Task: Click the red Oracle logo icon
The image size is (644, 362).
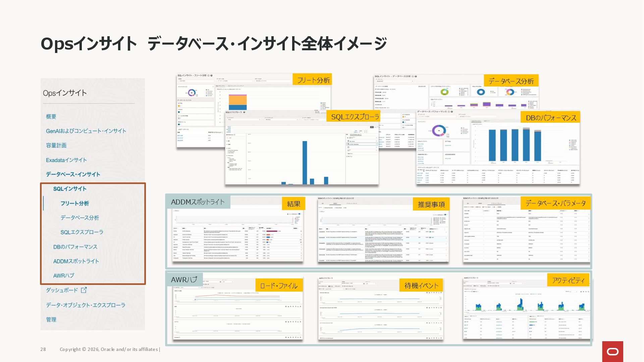Action: [x=612, y=351]
